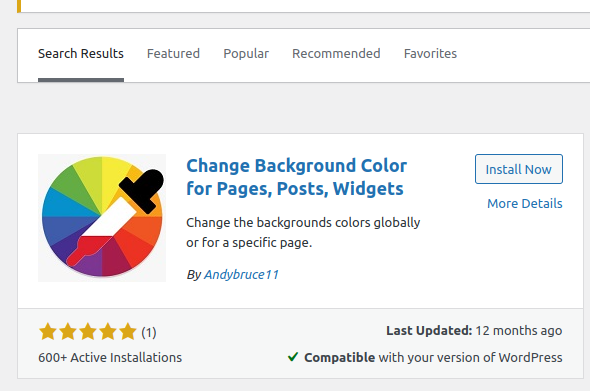Click the color wheel plugin thumbnail

tap(102, 218)
